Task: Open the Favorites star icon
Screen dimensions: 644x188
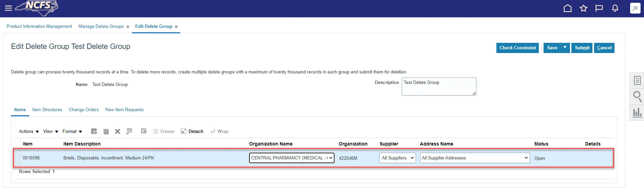Action: coord(583,8)
